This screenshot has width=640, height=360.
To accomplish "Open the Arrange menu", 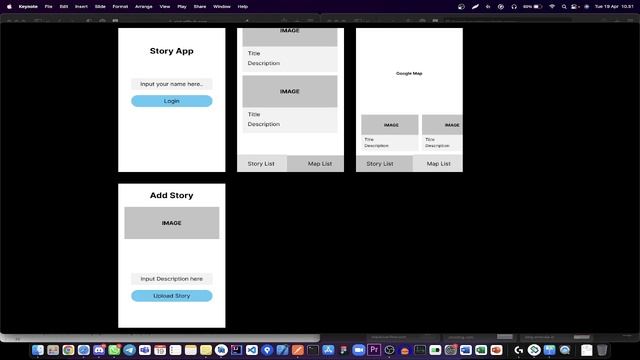I will (144, 7).
